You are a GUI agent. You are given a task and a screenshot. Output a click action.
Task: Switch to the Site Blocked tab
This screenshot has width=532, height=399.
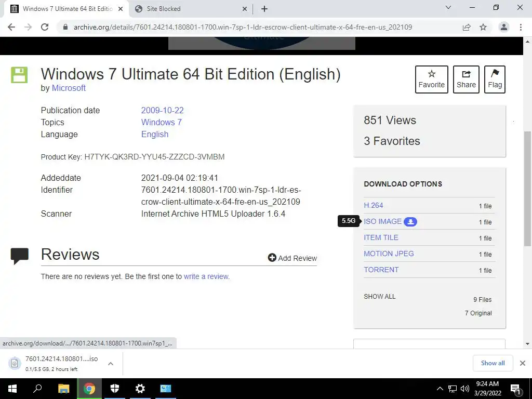coord(190,9)
